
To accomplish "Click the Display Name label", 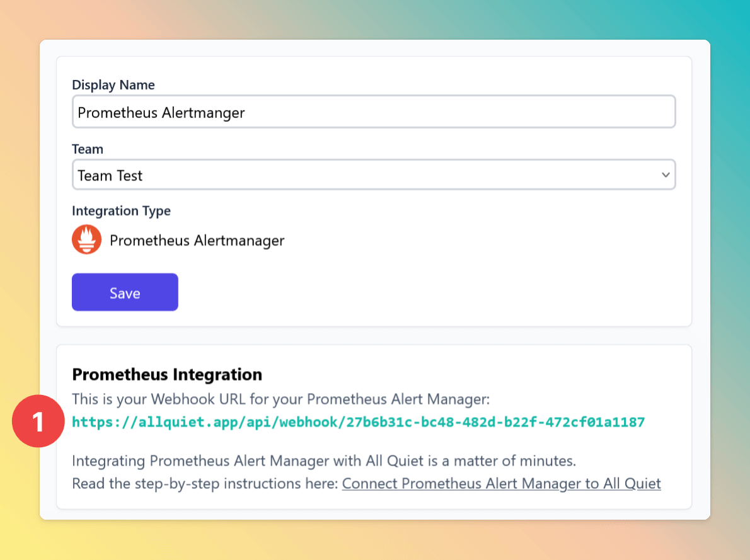I will (x=113, y=85).
